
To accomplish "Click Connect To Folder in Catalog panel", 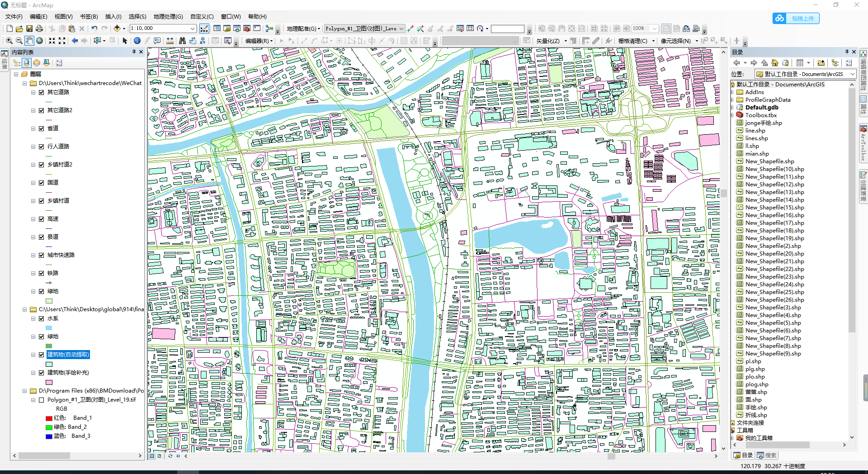I will [821, 63].
